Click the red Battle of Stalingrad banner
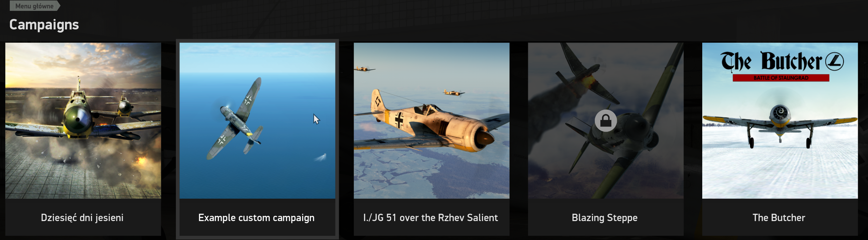The height and width of the screenshot is (240, 868). [x=781, y=78]
